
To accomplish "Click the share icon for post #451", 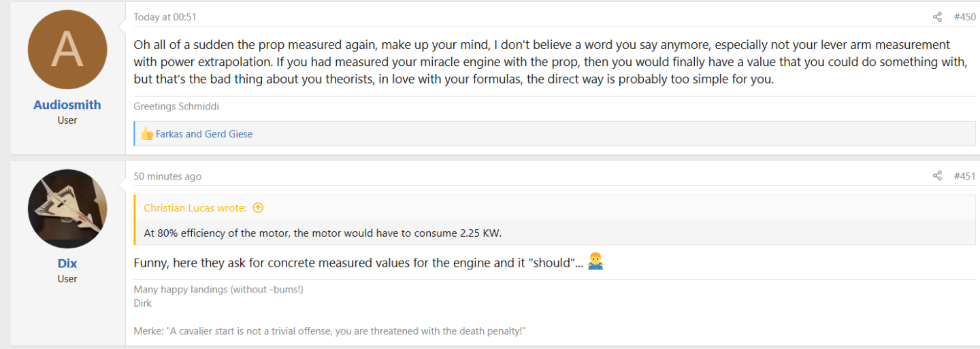I will [937, 176].
